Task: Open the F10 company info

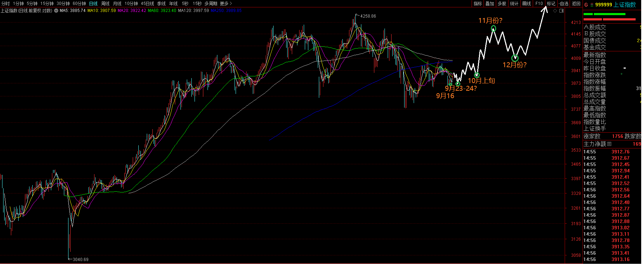Action: [x=539, y=4]
